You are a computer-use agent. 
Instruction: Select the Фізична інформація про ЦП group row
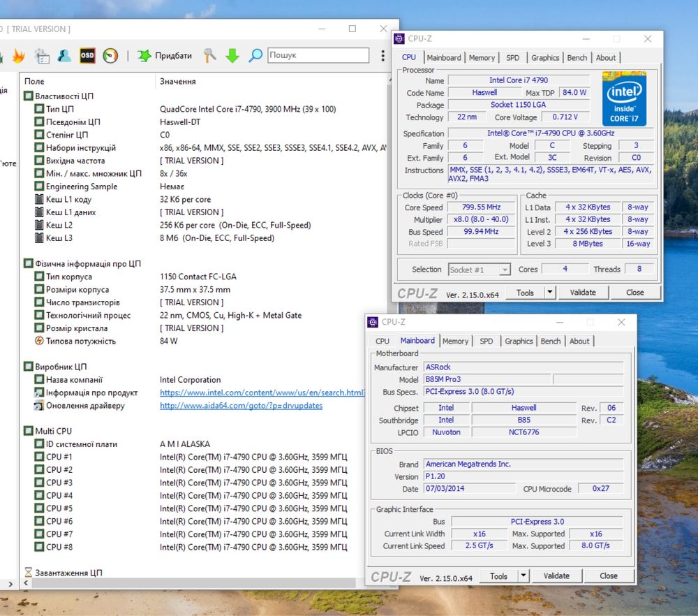click(205, 264)
